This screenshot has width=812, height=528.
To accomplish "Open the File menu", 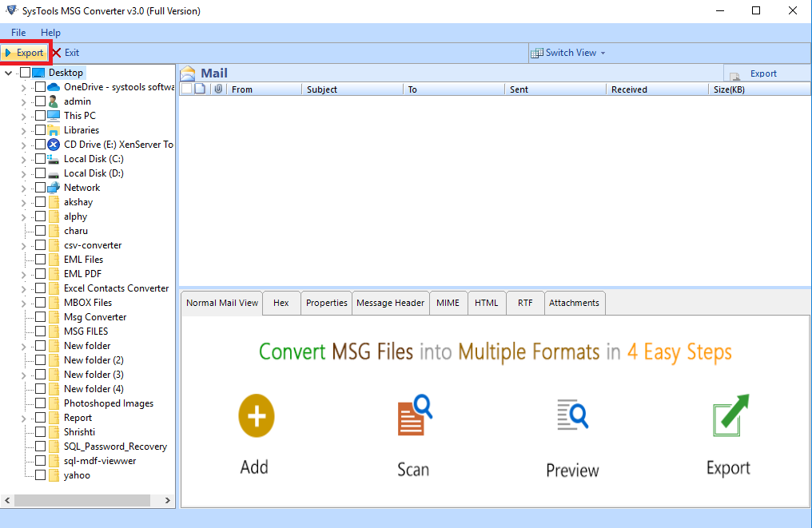I will tap(18, 33).
